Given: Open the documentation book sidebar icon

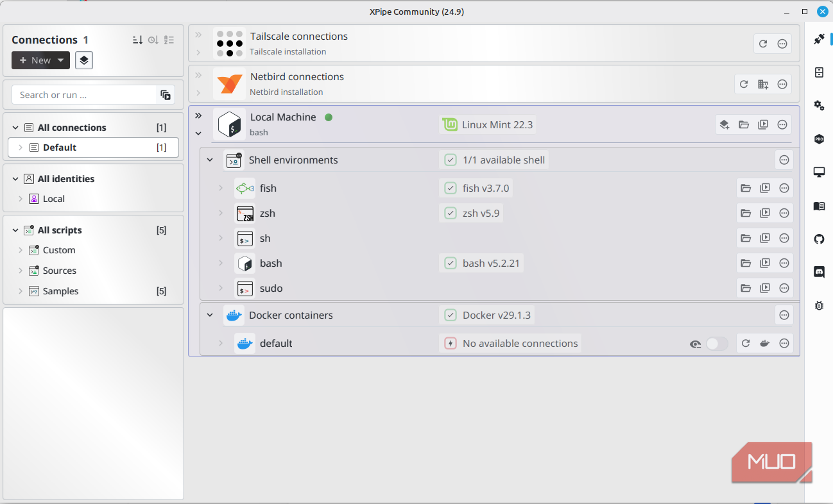Looking at the screenshot, I should pyautogui.click(x=819, y=206).
